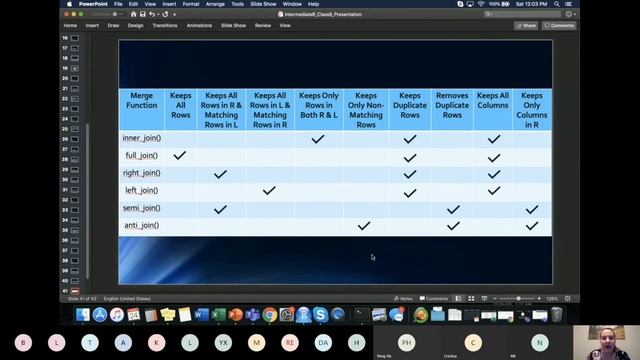Viewport: 640px width, 360px height.
Task: Open the Apple menu
Action: coord(69,4)
